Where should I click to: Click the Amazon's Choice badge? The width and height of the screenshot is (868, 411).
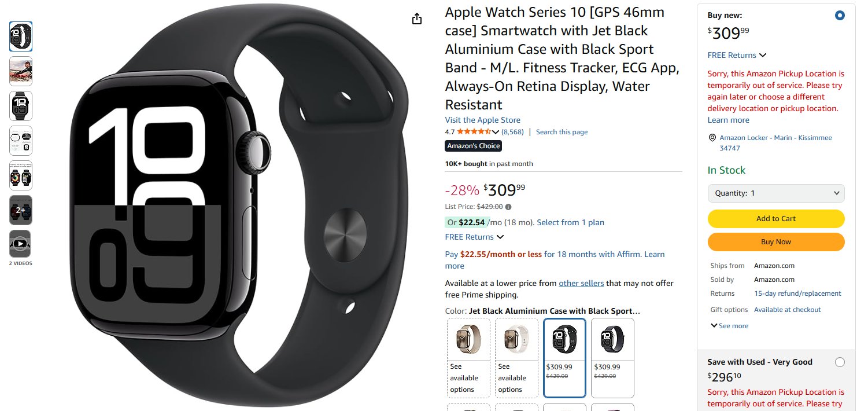click(x=473, y=146)
